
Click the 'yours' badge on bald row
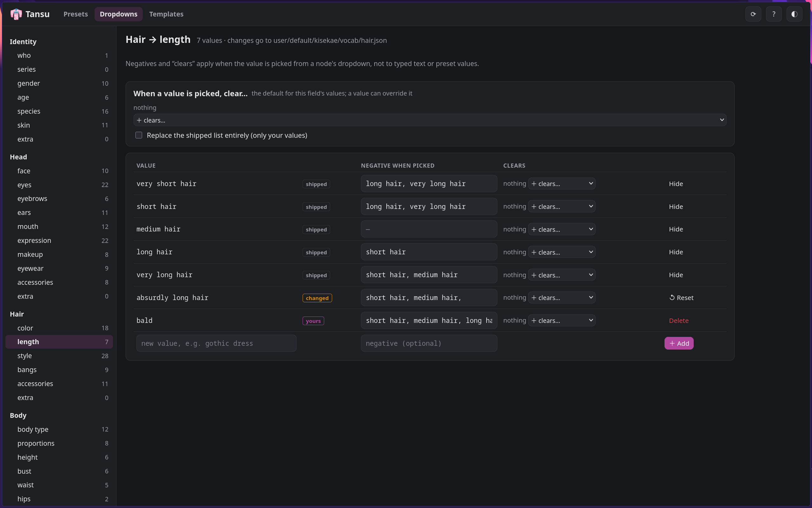313,321
